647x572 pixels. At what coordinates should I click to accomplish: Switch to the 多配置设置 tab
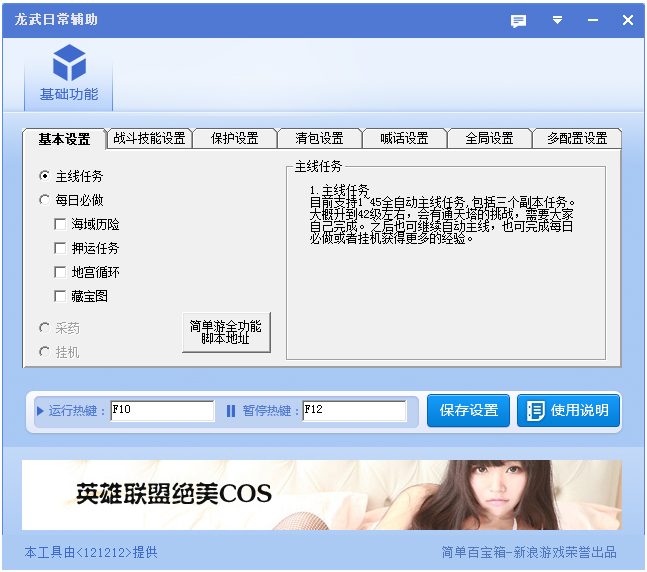(x=577, y=139)
